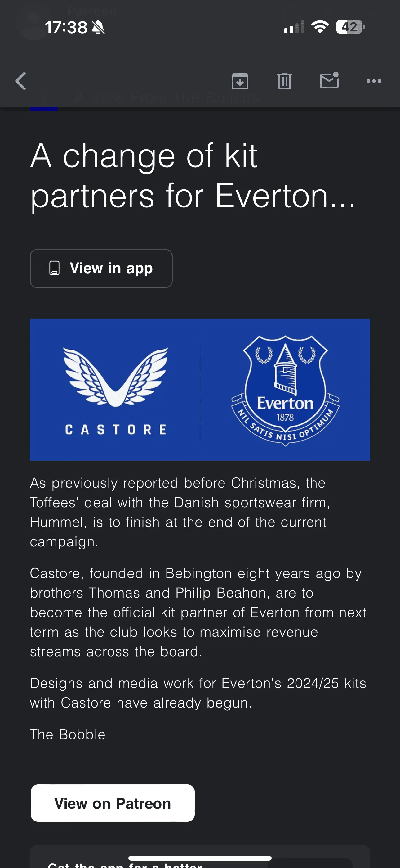The image size is (400, 868).
Task: Open the post via "View on Patreon"
Action: click(x=113, y=803)
